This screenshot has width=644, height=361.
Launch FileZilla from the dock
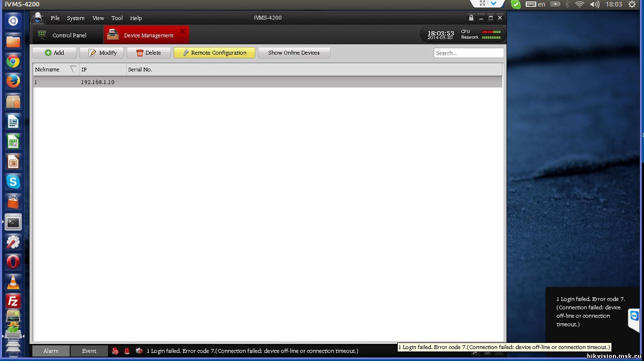pyautogui.click(x=13, y=301)
